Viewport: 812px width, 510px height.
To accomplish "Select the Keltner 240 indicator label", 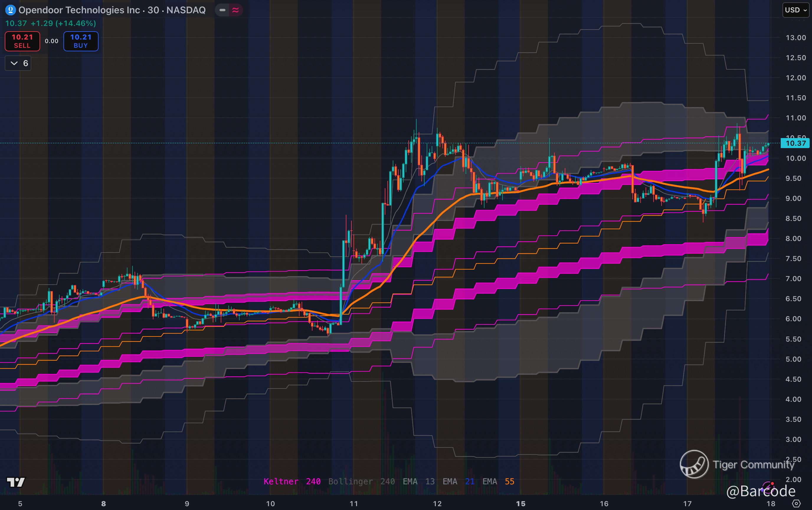I will click(292, 481).
